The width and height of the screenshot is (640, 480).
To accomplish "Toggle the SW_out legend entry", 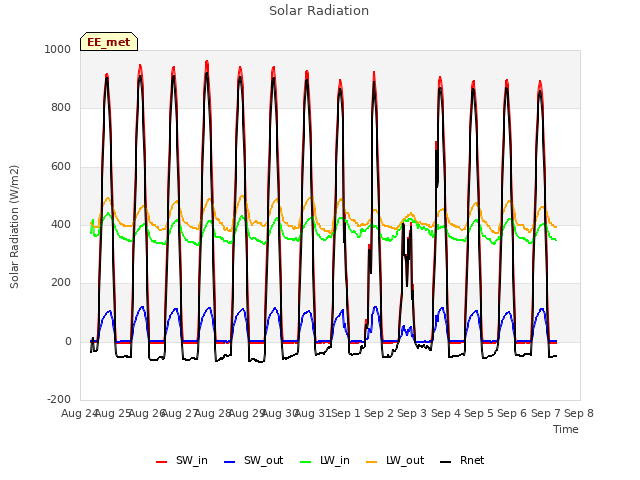I will tap(253, 460).
